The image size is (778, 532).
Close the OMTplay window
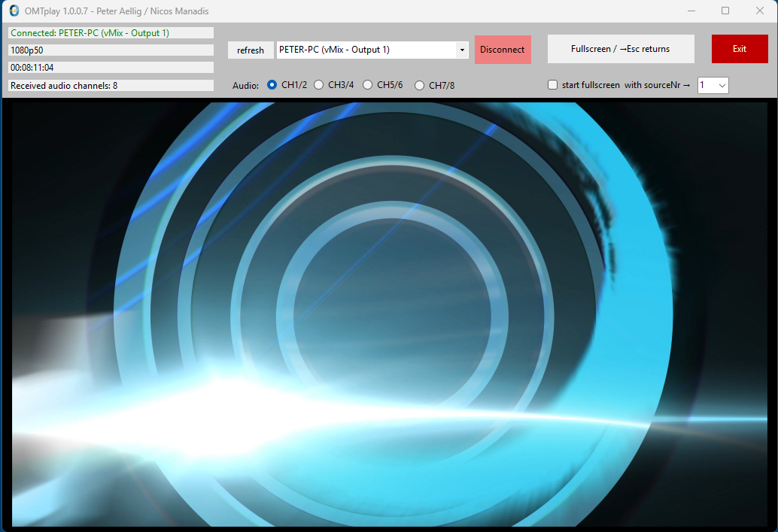pos(760,11)
